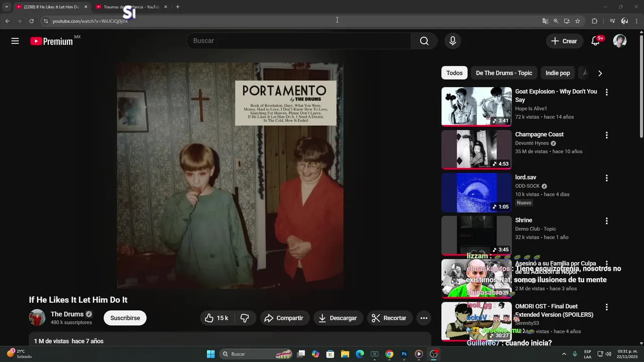Screen dimensions: 644x362
Task: Open OMORI OST Final Duet title
Action: [x=554, y=310]
